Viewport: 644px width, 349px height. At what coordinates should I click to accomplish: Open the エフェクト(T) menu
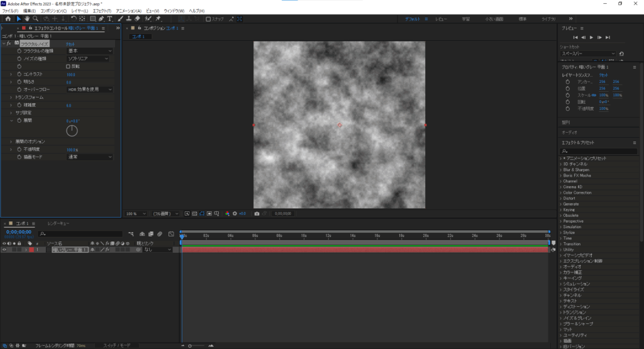[101, 11]
